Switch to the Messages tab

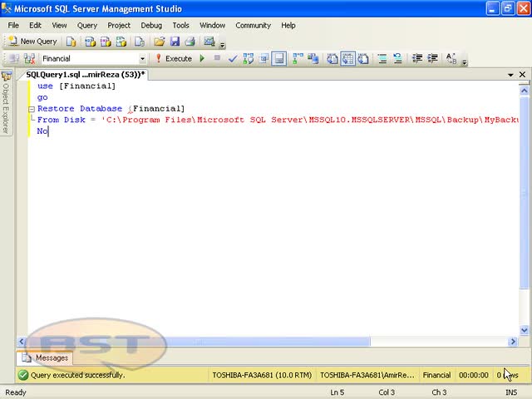46,357
